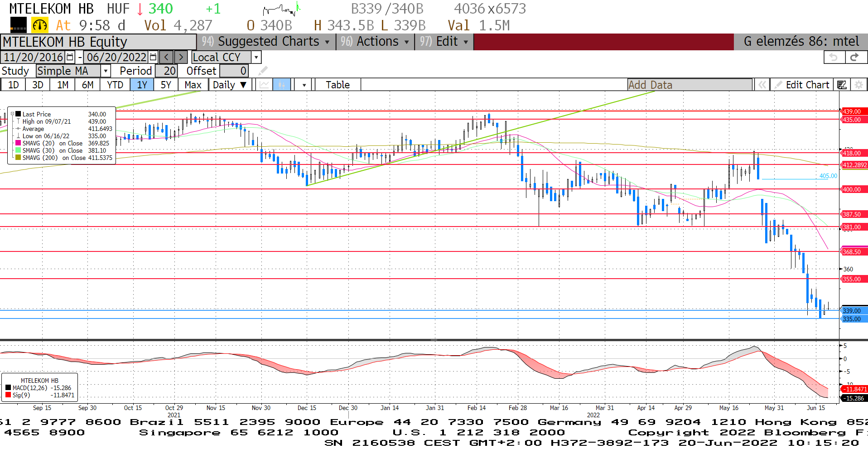Shift the date range forward with the right arrow
Viewport: 868px width, 468px height.
click(181, 57)
